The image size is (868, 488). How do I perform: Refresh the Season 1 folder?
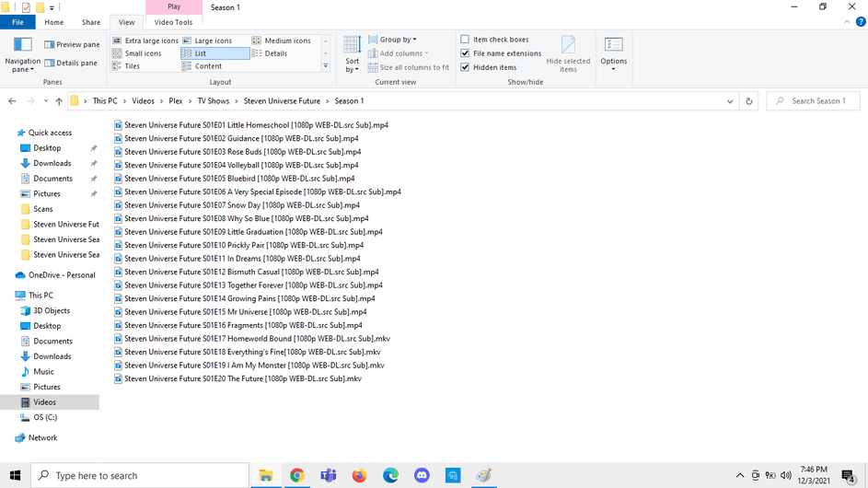[x=749, y=101]
